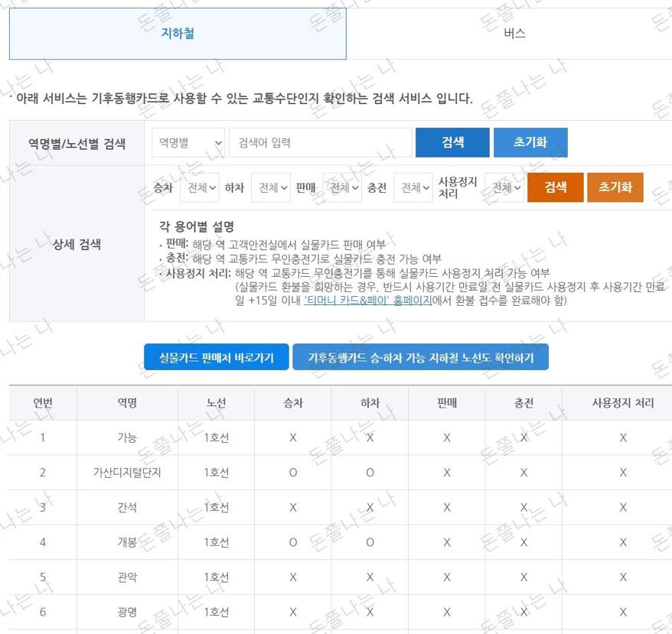Click the 역명 column header
The image size is (672, 634).
coord(126,403)
